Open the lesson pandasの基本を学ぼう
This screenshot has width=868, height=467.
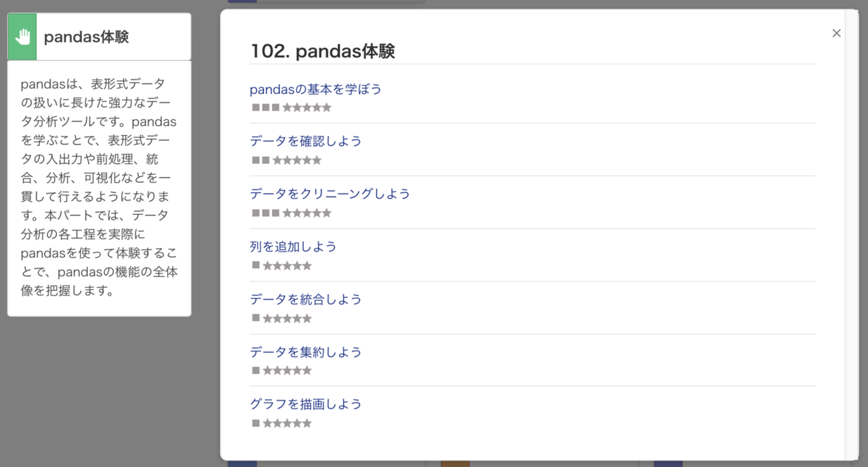pyautogui.click(x=315, y=89)
